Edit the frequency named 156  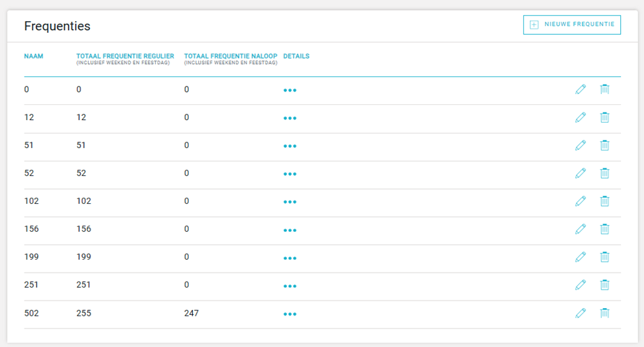coord(581,229)
